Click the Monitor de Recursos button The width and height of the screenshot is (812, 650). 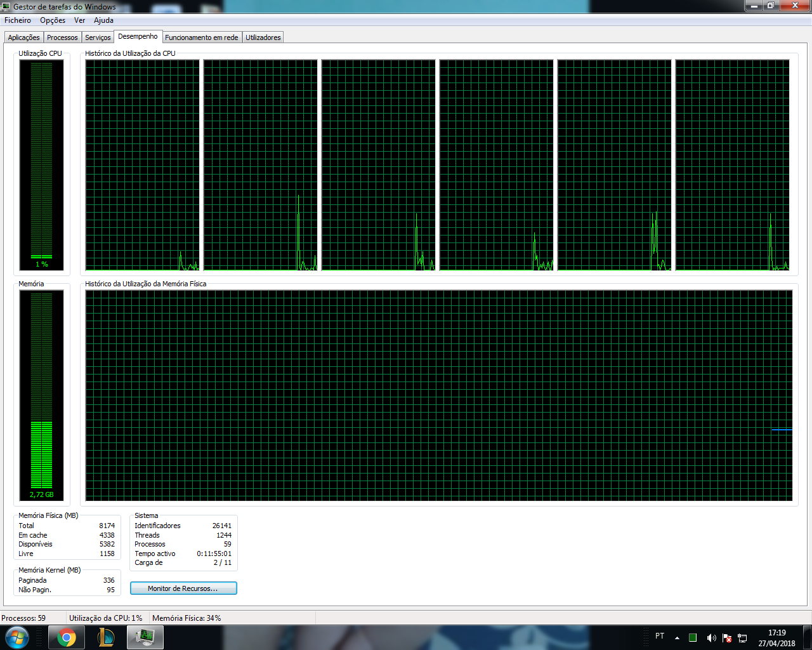pos(183,588)
